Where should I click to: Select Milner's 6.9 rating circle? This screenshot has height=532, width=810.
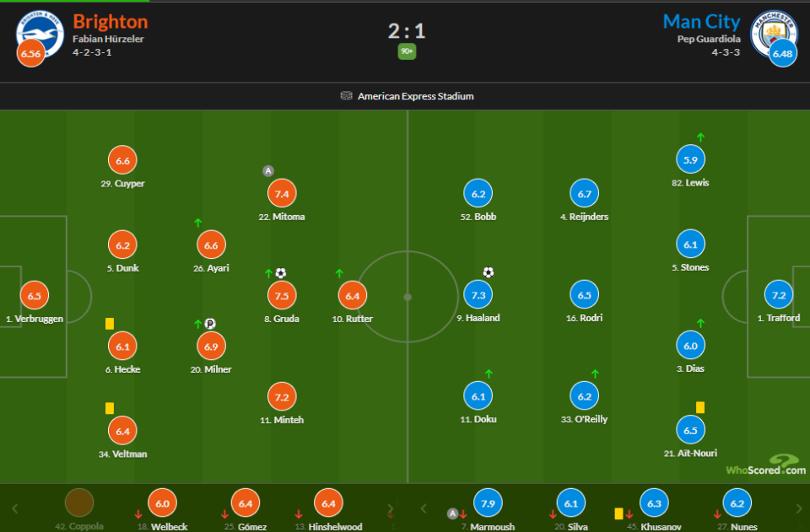tap(211, 347)
